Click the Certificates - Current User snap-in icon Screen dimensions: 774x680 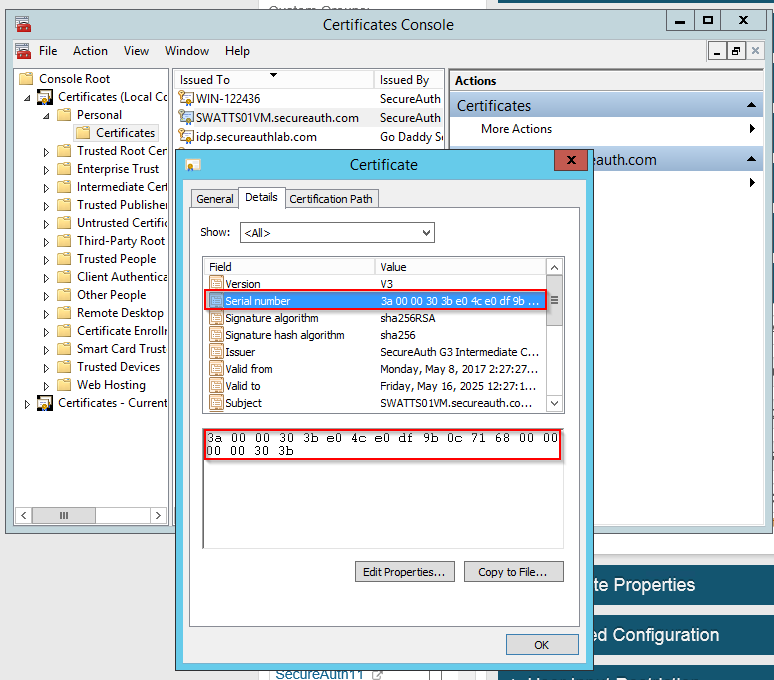(45, 403)
